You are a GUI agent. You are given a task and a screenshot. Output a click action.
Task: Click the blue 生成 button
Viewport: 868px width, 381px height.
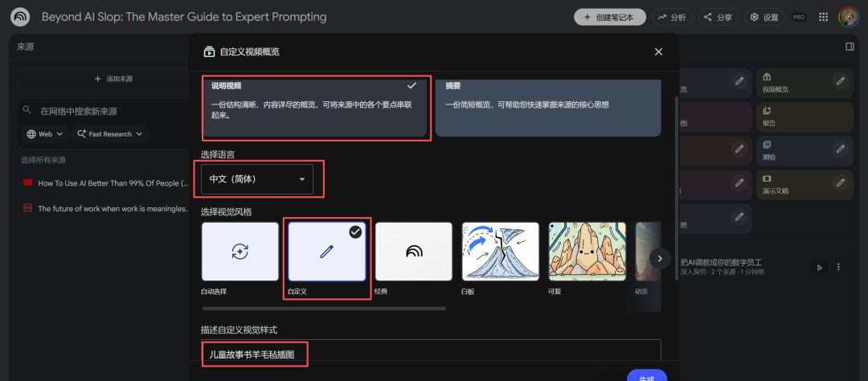pyautogui.click(x=646, y=376)
